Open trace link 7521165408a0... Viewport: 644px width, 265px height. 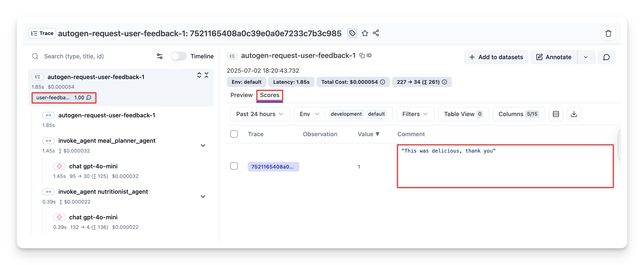coord(273,167)
